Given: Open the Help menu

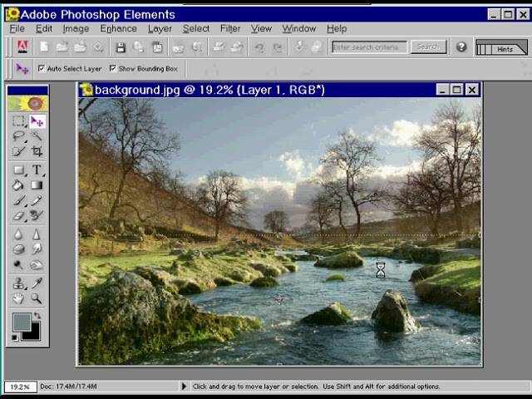Looking at the screenshot, I should point(337,28).
